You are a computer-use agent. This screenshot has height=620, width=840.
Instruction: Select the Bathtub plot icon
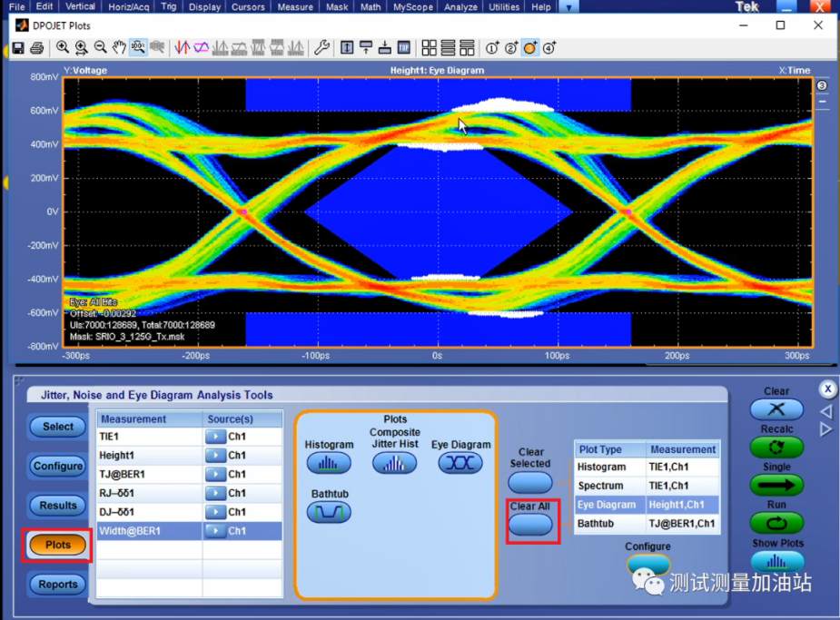(x=329, y=513)
